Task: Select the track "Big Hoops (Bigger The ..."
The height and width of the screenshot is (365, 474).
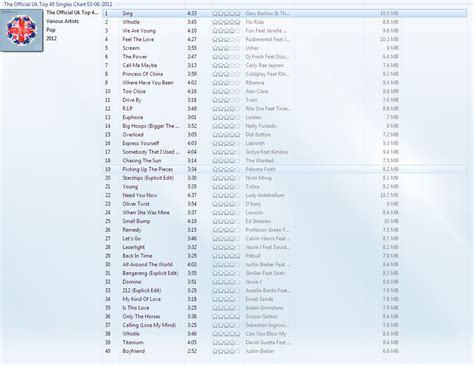Action: 151,126
